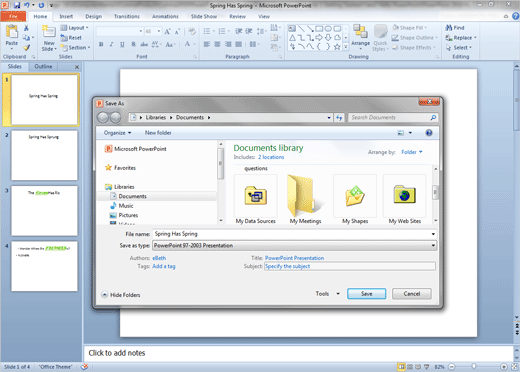Click in the Subject input field
The height and width of the screenshot is (372, 520).
(350, 266)
